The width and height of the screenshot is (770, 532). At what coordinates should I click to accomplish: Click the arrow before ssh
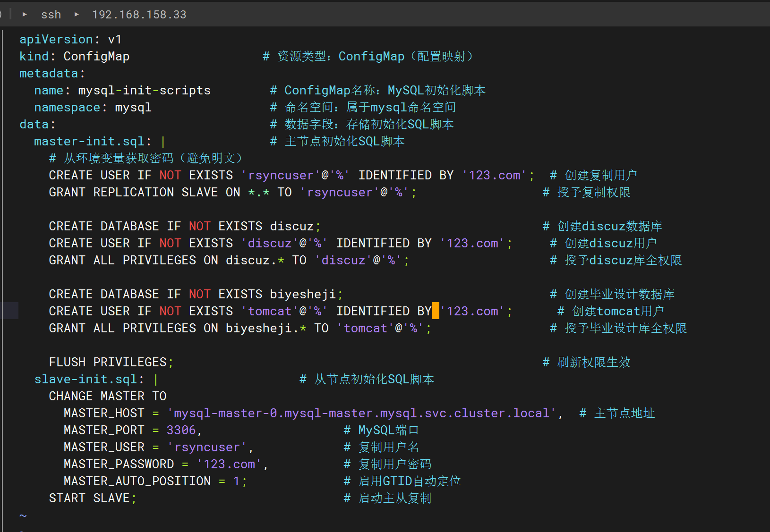pyautogui.click(x=25, y=15)
